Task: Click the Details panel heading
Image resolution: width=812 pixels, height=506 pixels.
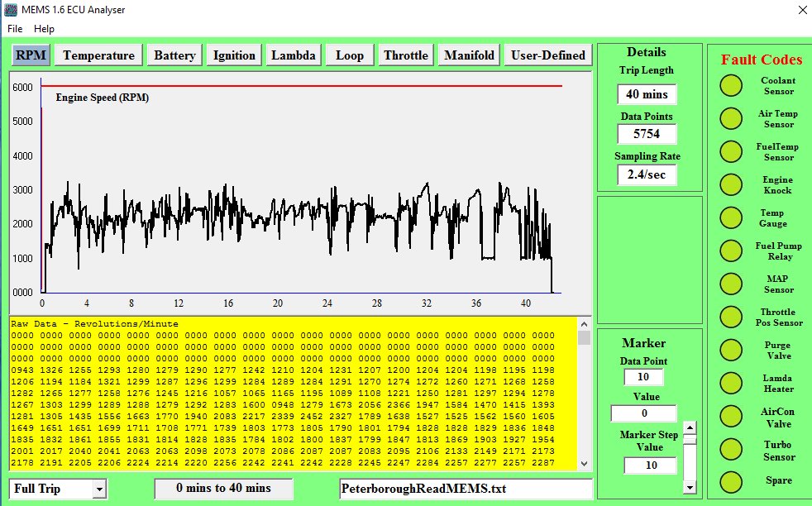Action: click(x=647, y=52)
